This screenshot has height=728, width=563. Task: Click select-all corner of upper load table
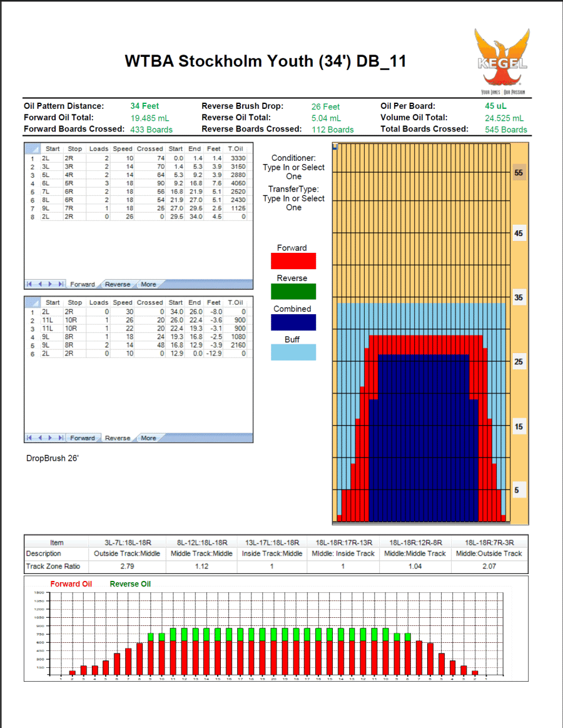33,149
